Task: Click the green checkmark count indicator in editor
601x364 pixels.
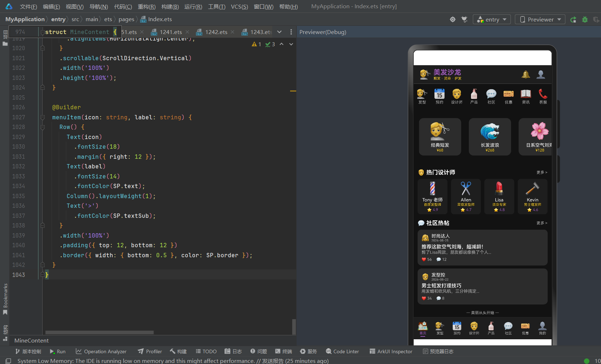Action: (270, 44)
